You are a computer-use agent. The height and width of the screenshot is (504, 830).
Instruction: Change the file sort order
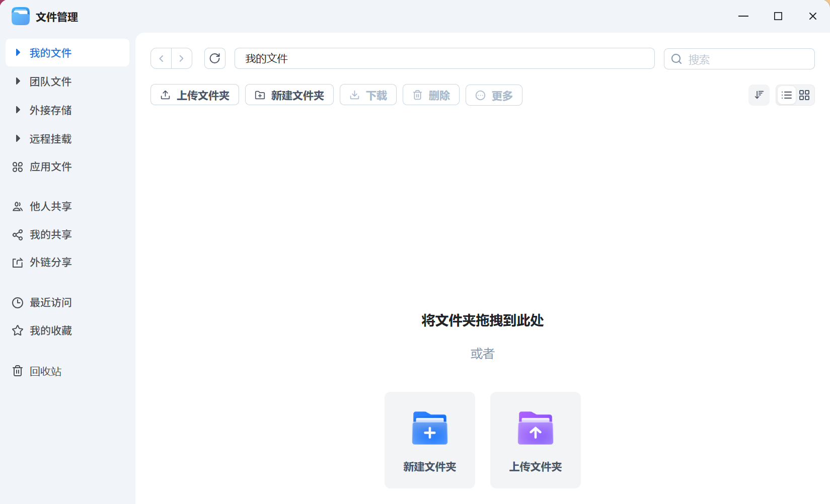(759, 95)
